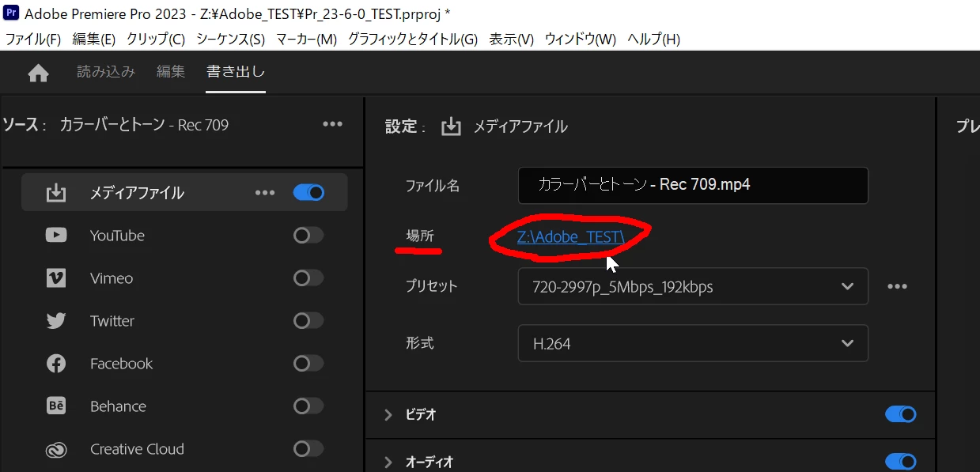This screenshot has width=980, height=472.
Task: Open the 表示(V) menu
Action: click(511, 39)
